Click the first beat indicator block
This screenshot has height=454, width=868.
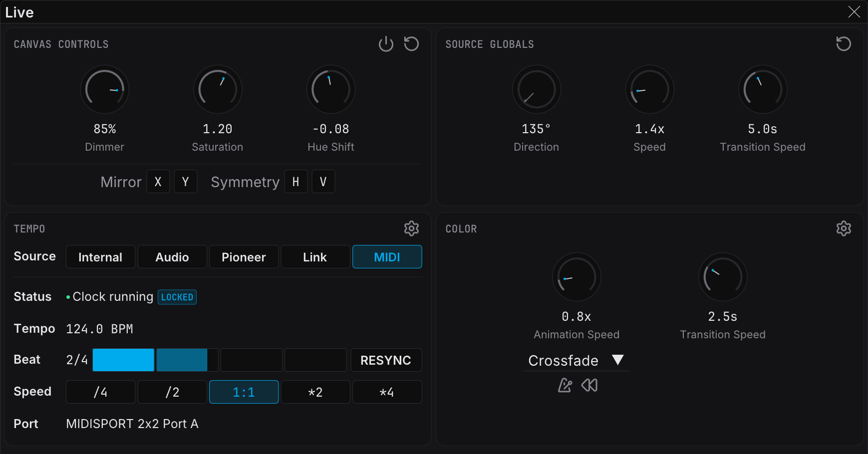tap(123, 360)
